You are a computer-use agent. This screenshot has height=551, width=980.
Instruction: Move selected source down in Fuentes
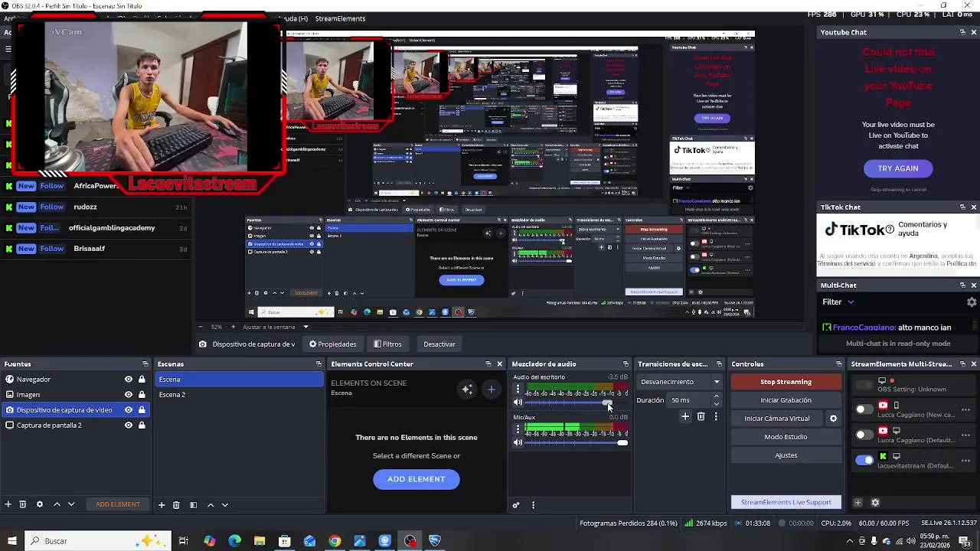(x=71, y=504)
